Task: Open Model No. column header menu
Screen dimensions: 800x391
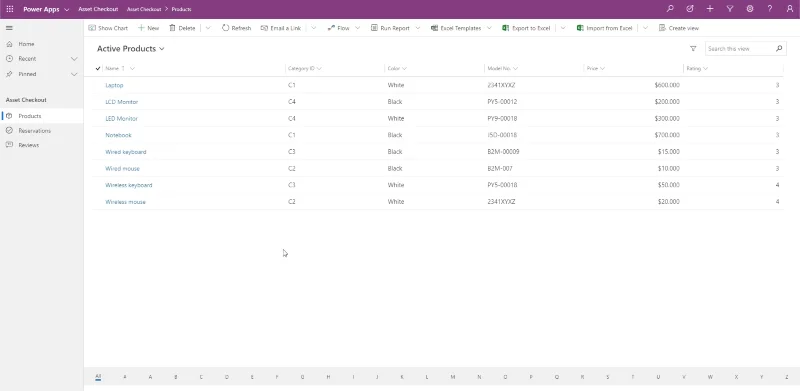Action: tap(503, 68)
